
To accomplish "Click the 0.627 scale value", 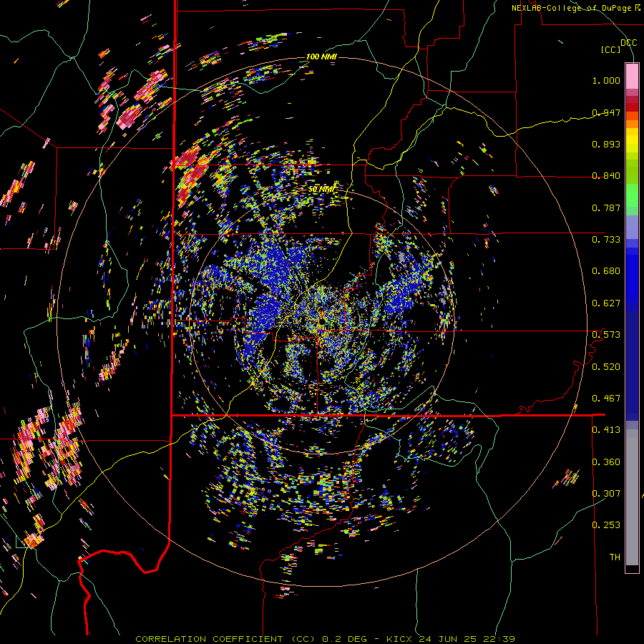I will [x=606, y=303].
